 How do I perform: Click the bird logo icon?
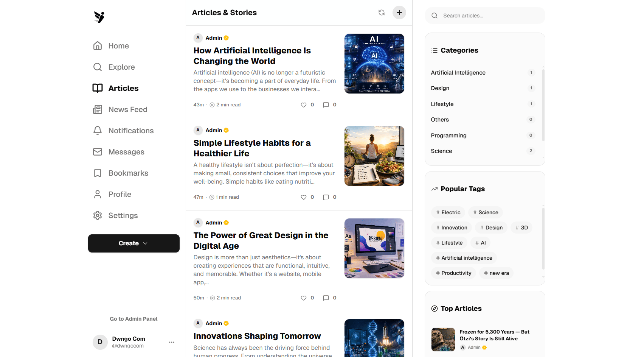[99, 17]
